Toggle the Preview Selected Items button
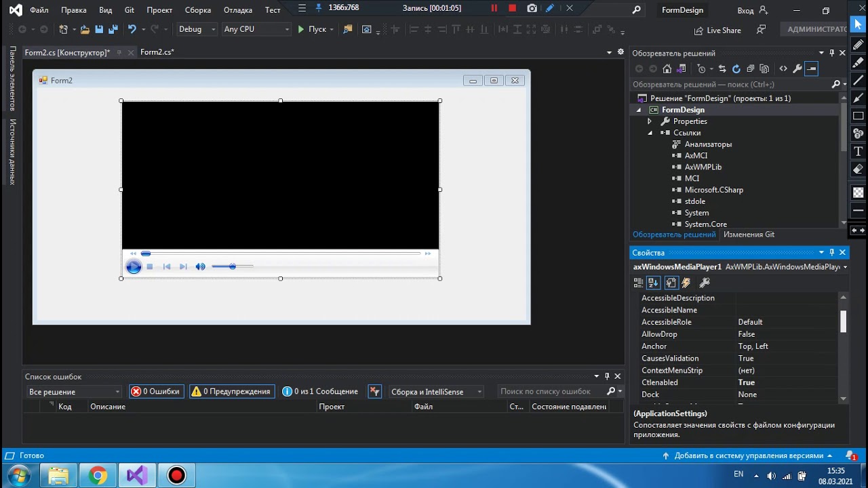 coord(812,68)
